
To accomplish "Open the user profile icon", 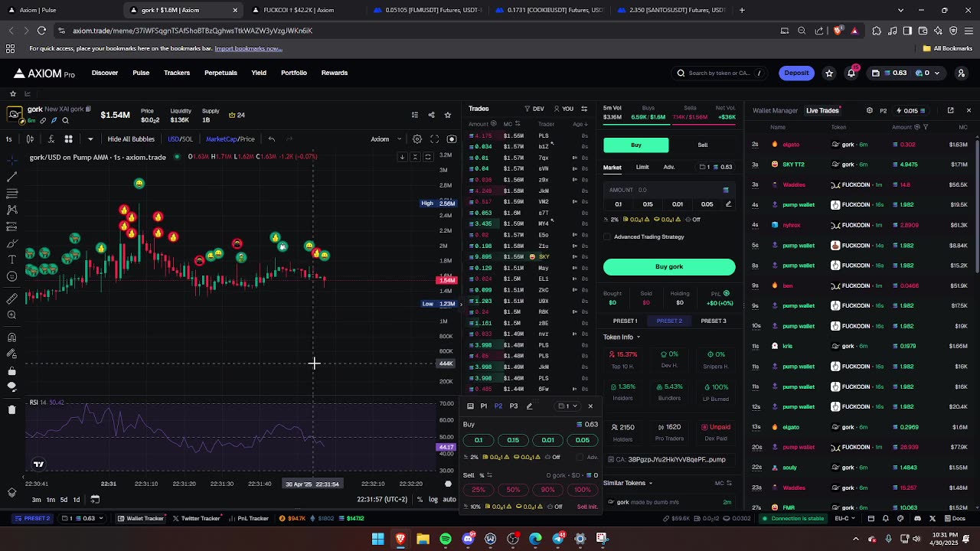I will (x=962, y=73).
